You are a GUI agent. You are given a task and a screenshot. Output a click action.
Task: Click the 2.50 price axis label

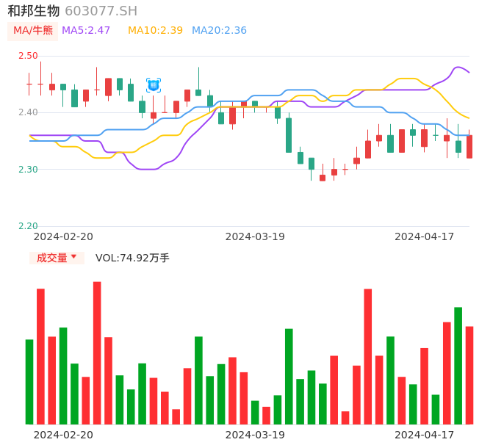(x=28, y=56)
